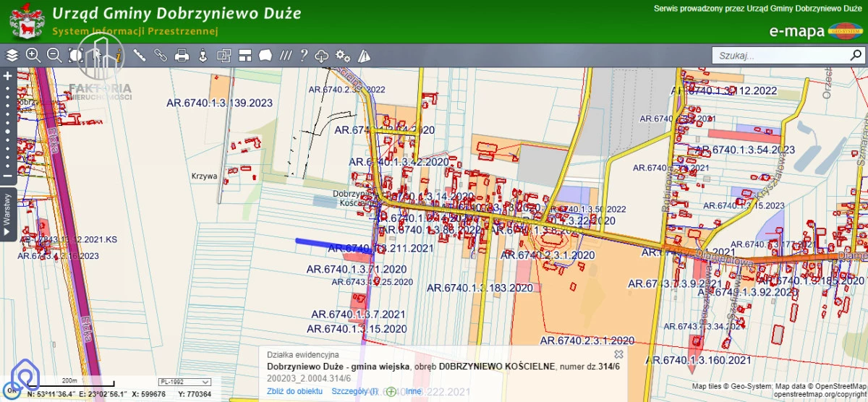Image resolution: width=868 pixels, height=402 pixels.
Task: Click the cloud download icon
Action: tap(322, 56)
